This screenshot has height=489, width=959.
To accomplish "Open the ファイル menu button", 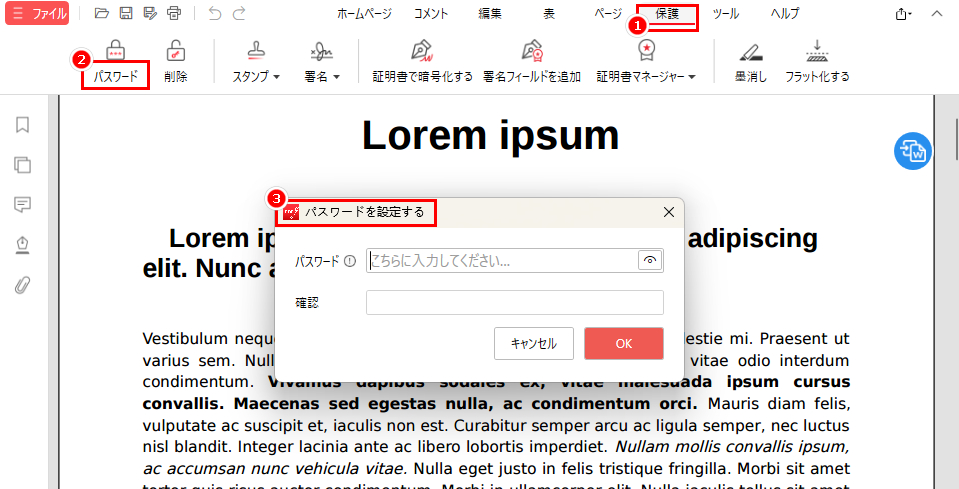I will [x=37, y=13].
